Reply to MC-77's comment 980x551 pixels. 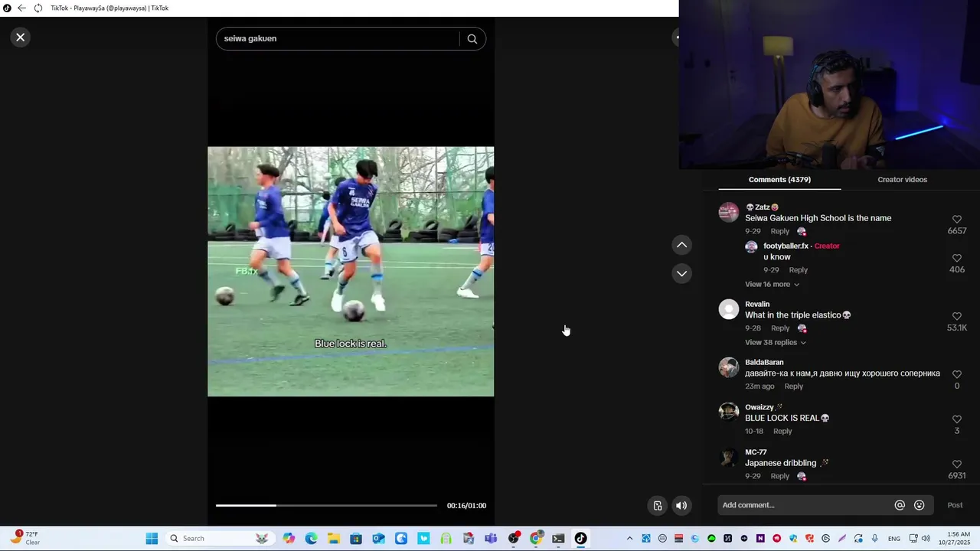point(780,476)
